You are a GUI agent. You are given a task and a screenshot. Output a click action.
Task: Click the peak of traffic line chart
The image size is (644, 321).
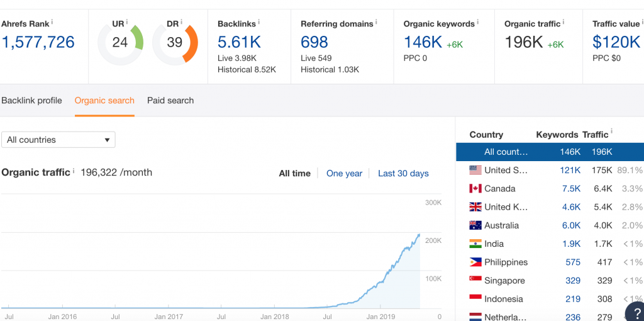pos(419,234)
